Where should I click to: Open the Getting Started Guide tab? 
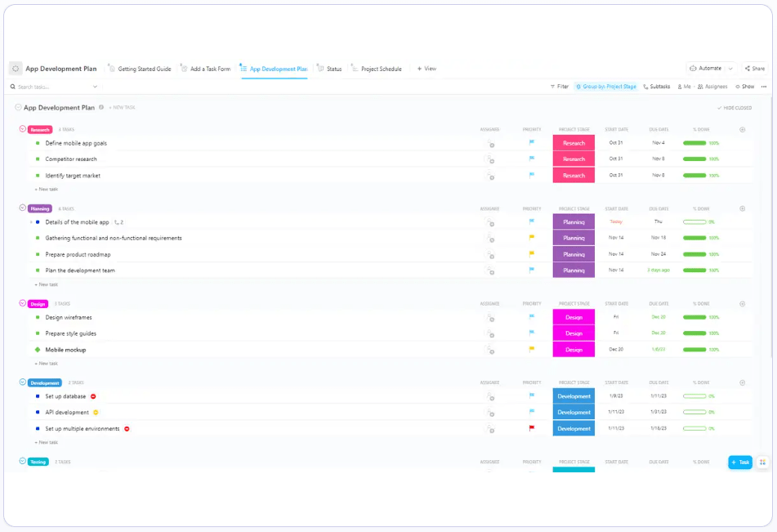[x=141, y=69]
